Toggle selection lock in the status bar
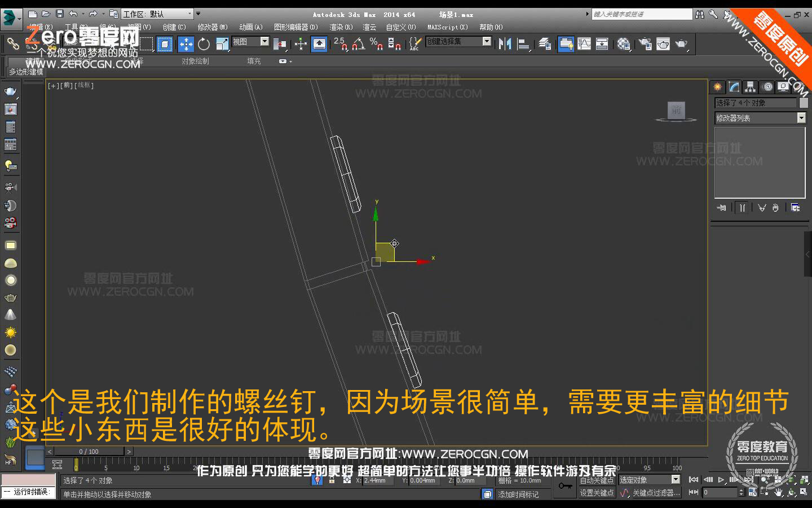The width and height of the screenshot is (812, 508). 332,480
